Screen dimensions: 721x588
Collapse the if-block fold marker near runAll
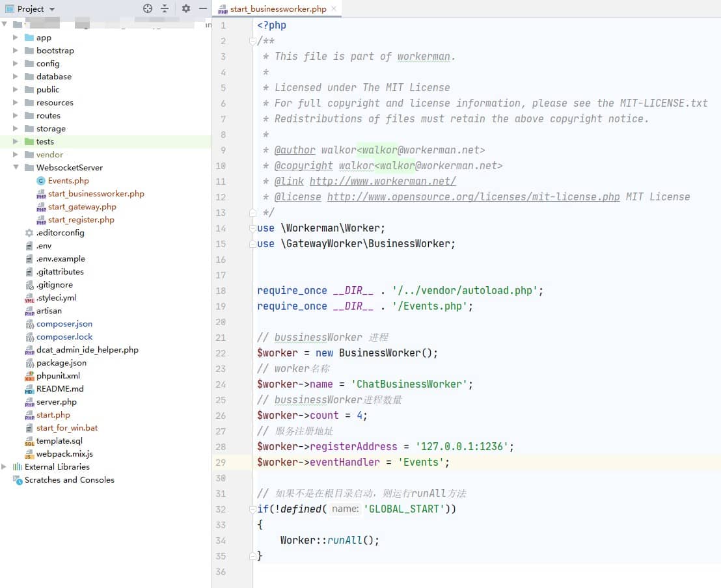[252, 509]
